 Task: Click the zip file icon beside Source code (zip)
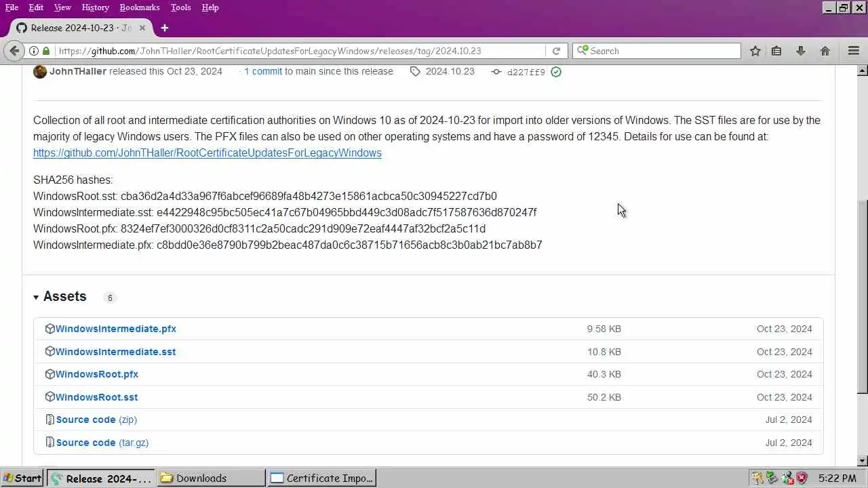tap(50, 420)
